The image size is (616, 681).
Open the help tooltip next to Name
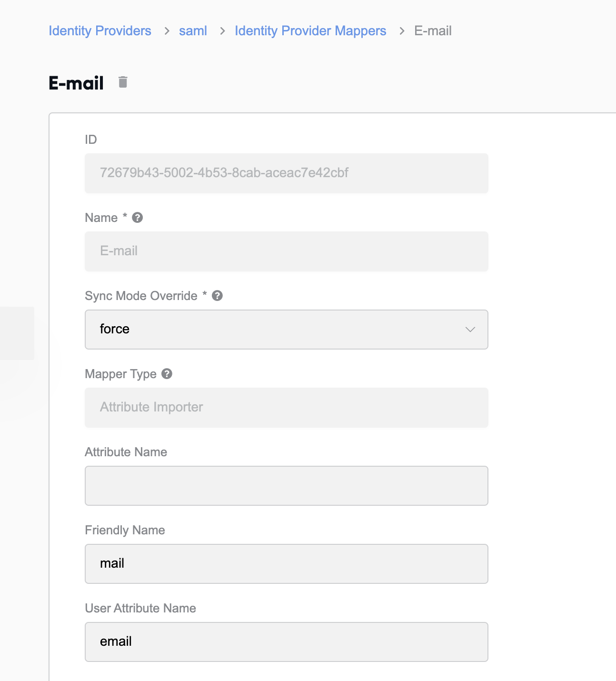click(138, 218)
